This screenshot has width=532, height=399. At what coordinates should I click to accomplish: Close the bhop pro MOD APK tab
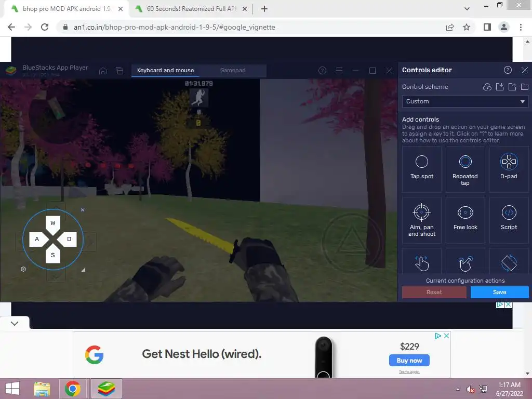pyautogui.click(x=121, y=9)
